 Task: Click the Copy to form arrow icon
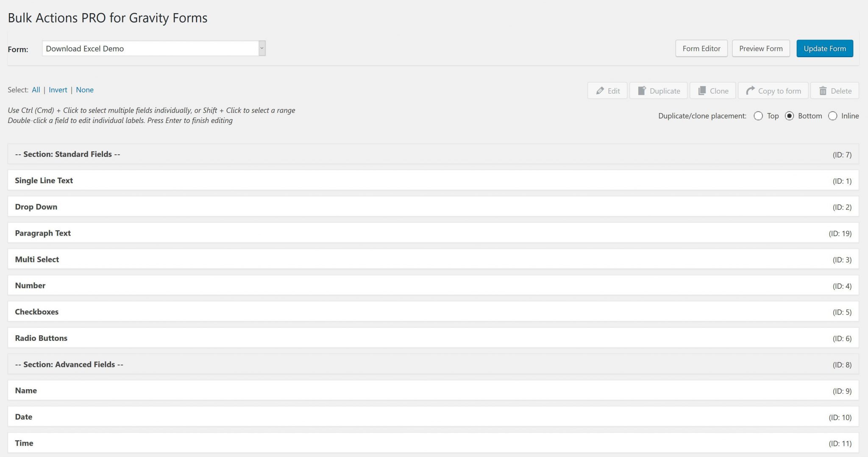point(750,91)
